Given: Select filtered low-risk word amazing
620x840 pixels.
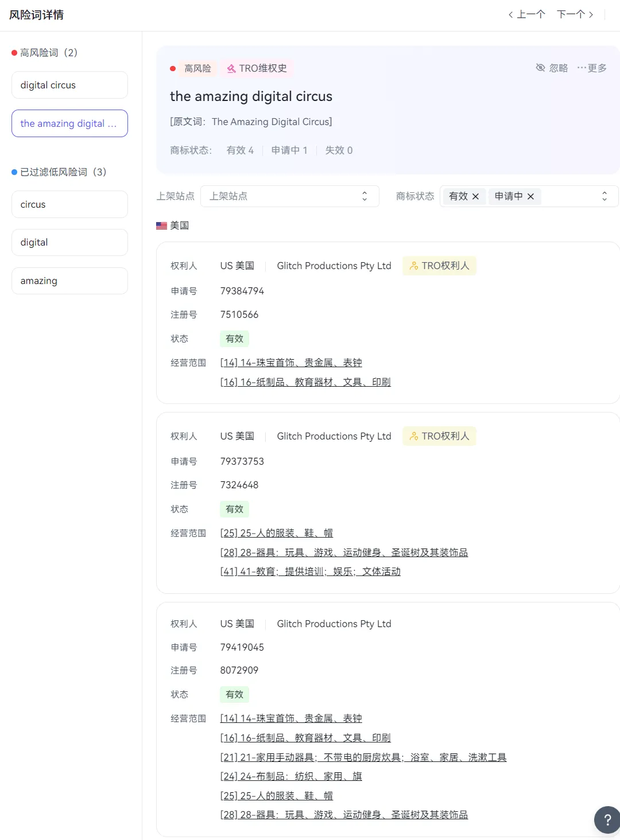Looking at the screenshot, I should (x=69, y=281).
